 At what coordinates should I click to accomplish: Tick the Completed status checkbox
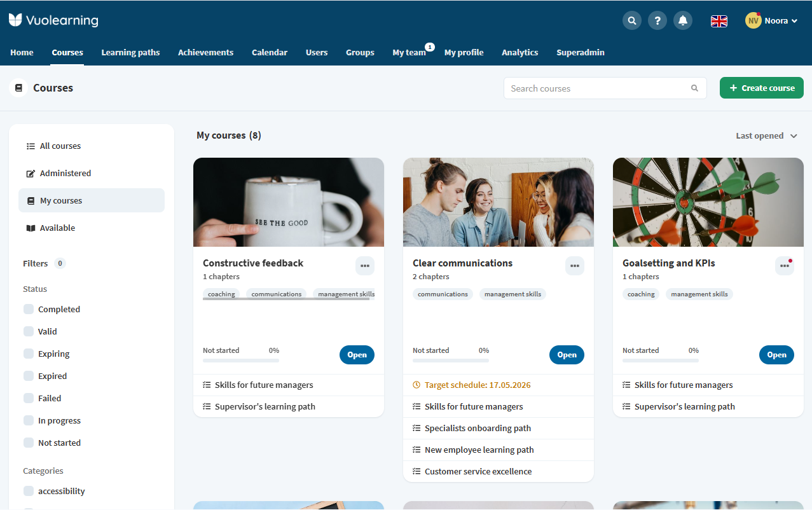tap(29, 309)
